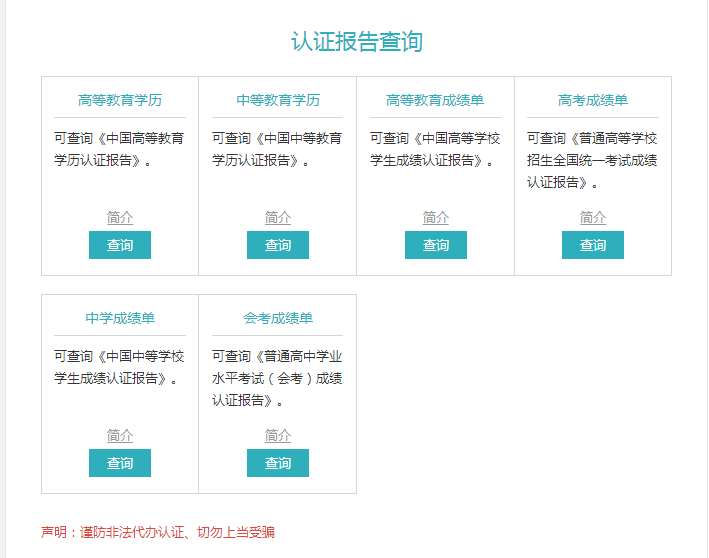Select the 中等教育学历 card title
709x558 pixels.
278,100
